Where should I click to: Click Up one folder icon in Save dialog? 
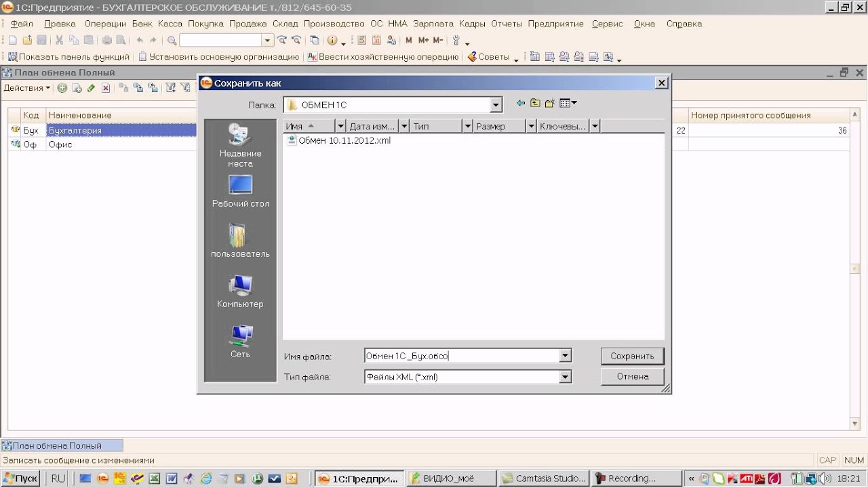click(535, 103)
